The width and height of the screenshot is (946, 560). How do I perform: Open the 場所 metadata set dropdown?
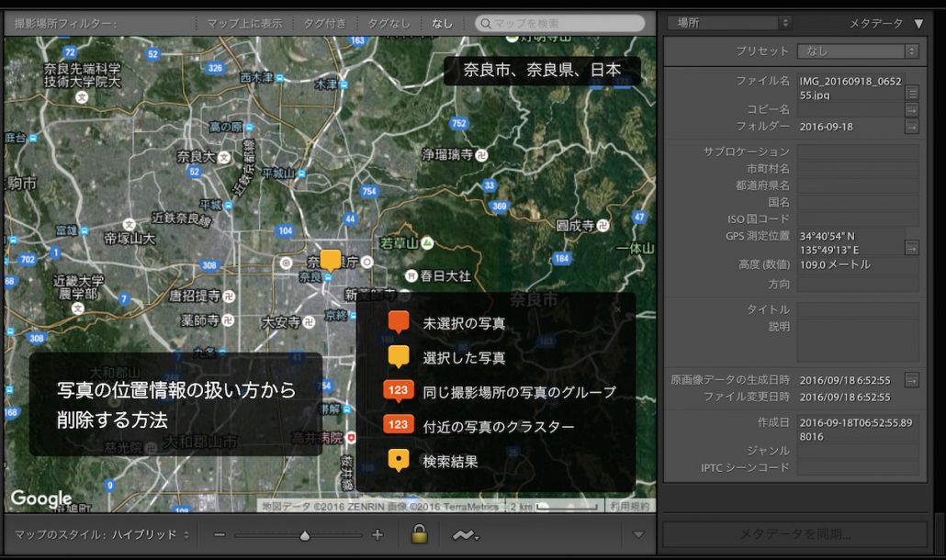(x=729, y=23)
